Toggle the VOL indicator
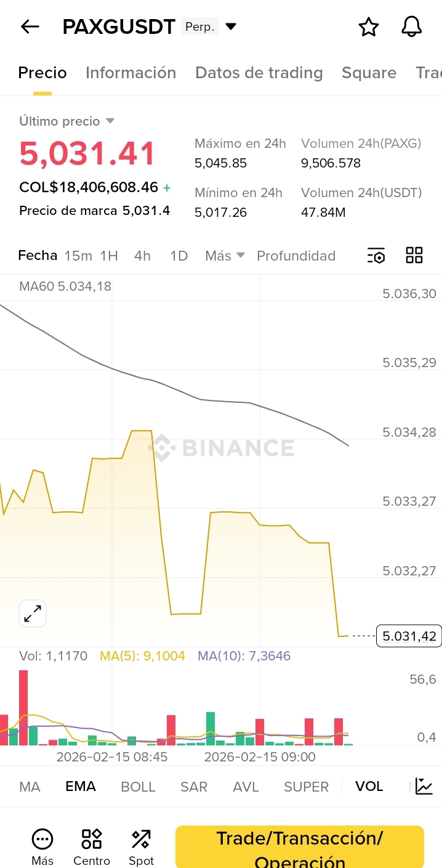Image resolution: width=442 pixels, height=868 pixels. [369, 787]
